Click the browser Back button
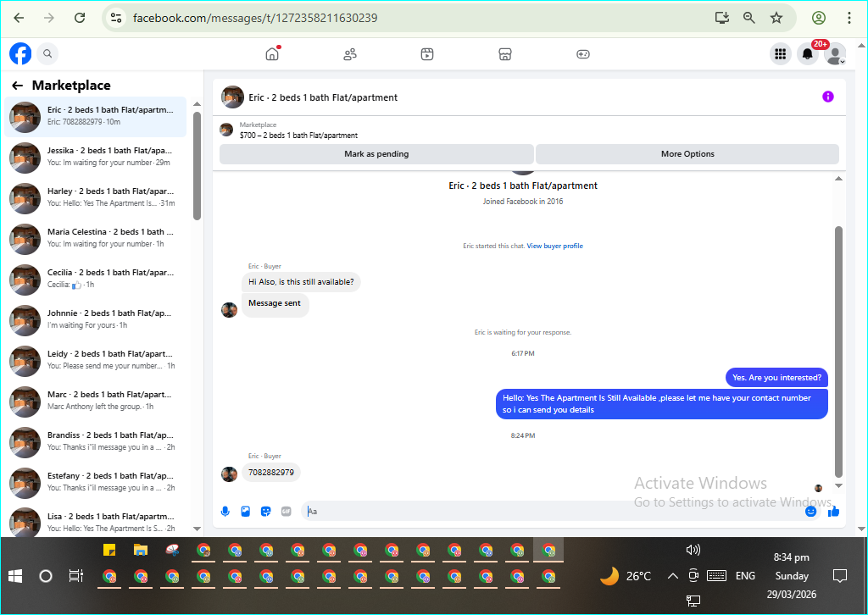 19,18
